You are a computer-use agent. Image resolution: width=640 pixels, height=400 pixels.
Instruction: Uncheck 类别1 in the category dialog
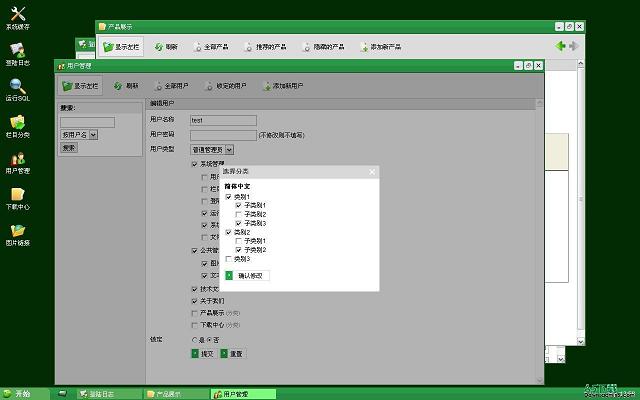[228, 196]
